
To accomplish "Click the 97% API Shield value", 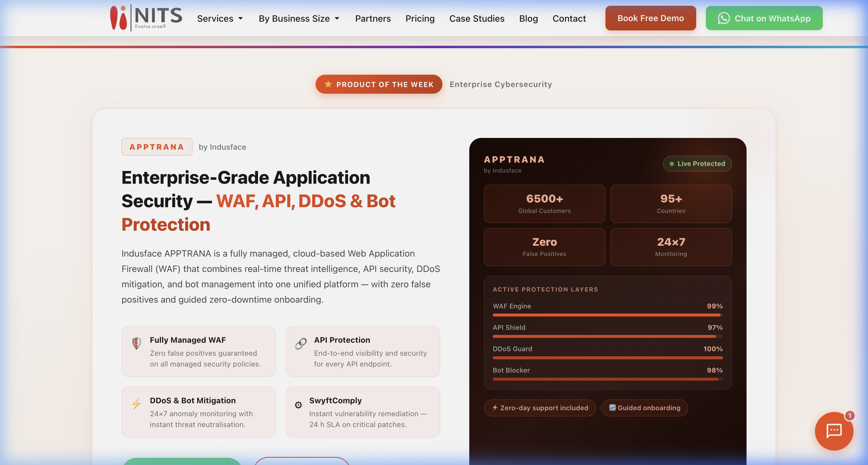I will [715, 327].
